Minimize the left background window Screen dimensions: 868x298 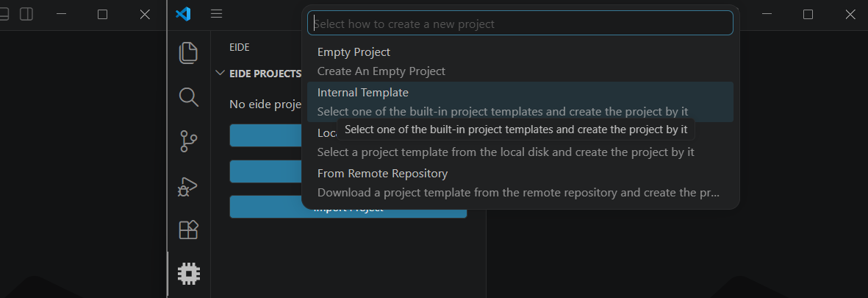point(62,15)
